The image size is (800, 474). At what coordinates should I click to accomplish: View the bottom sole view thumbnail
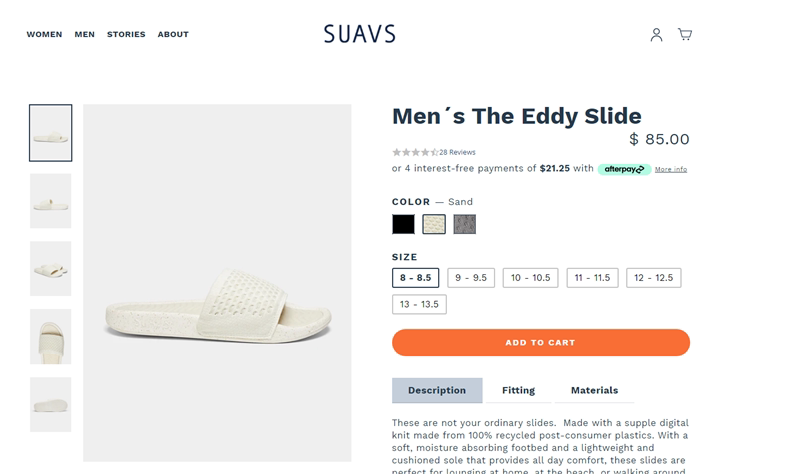click(50, 404)
